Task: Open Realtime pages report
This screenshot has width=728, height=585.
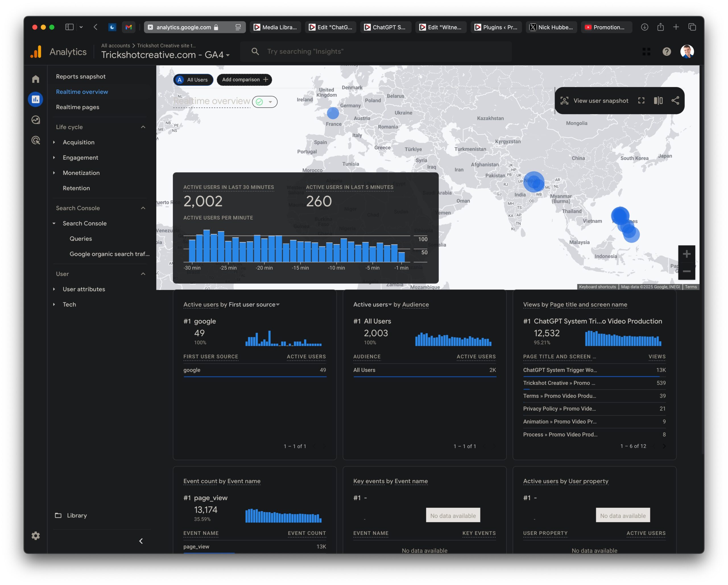Action: pos(78,107)
